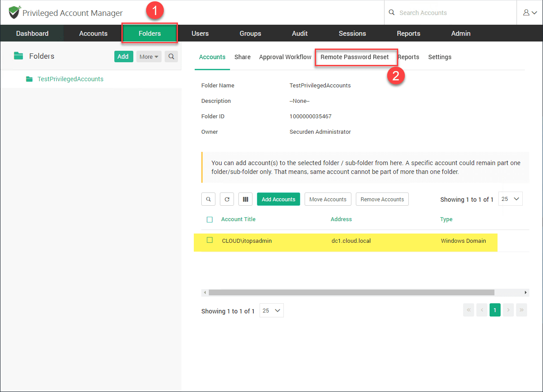
Task: Click into the Search Accounts field
Action: [455, 13]
